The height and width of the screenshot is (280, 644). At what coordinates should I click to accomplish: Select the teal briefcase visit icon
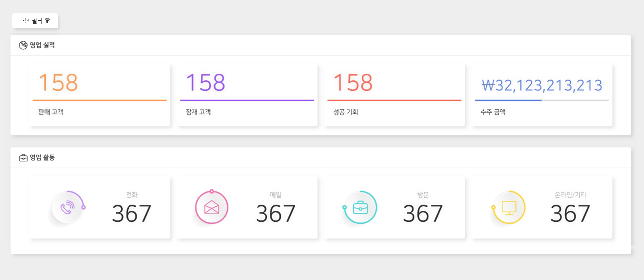tap(360, 207)
